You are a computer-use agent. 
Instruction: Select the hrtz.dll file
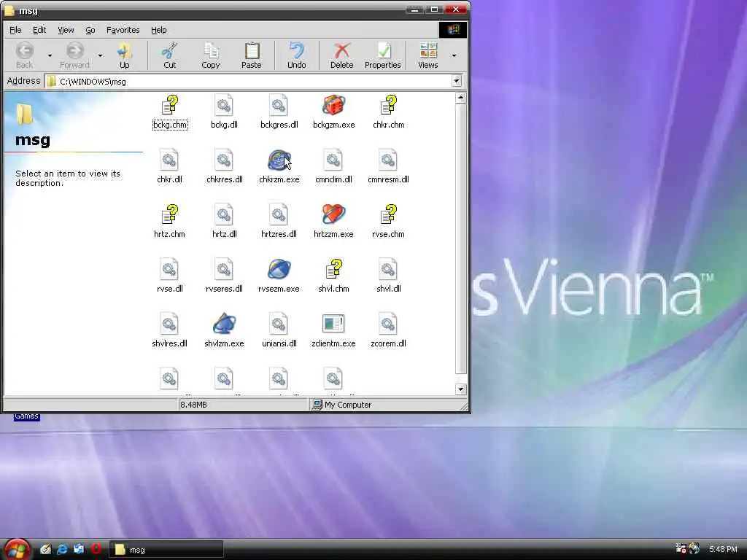pos(224,222)
